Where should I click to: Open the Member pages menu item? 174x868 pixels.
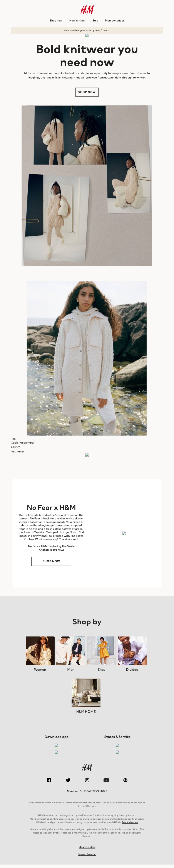point(115,21)
